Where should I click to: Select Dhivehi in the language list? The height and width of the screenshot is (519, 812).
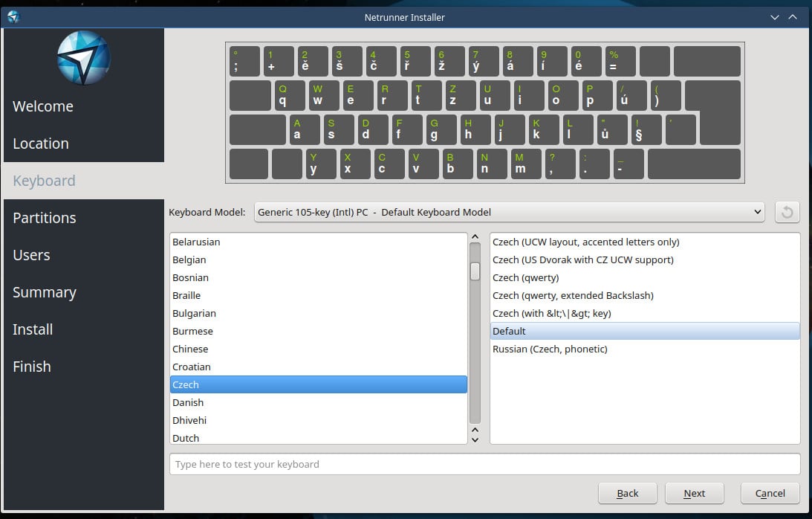[x=319, y=421]
